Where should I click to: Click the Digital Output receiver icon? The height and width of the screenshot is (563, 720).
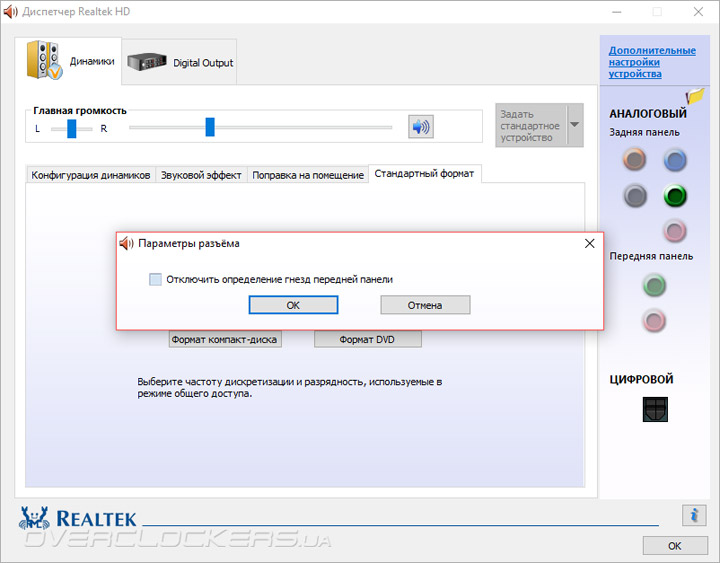[146, 62]
